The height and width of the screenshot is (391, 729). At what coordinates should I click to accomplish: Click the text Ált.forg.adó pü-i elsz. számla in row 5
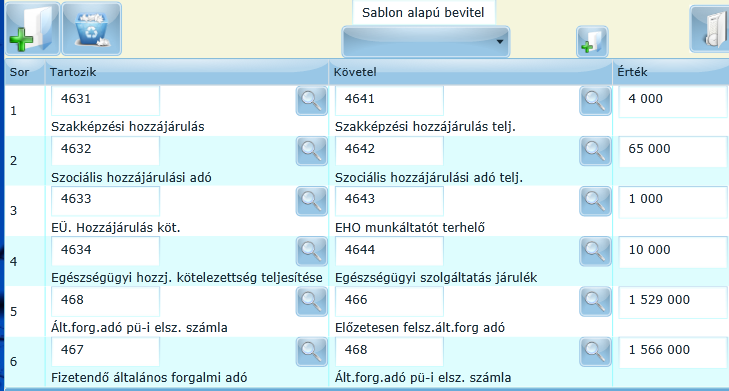coord(139,328)
